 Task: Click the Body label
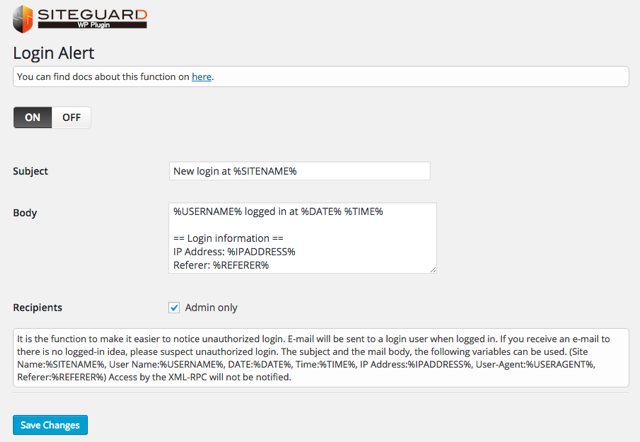[25, 213]
